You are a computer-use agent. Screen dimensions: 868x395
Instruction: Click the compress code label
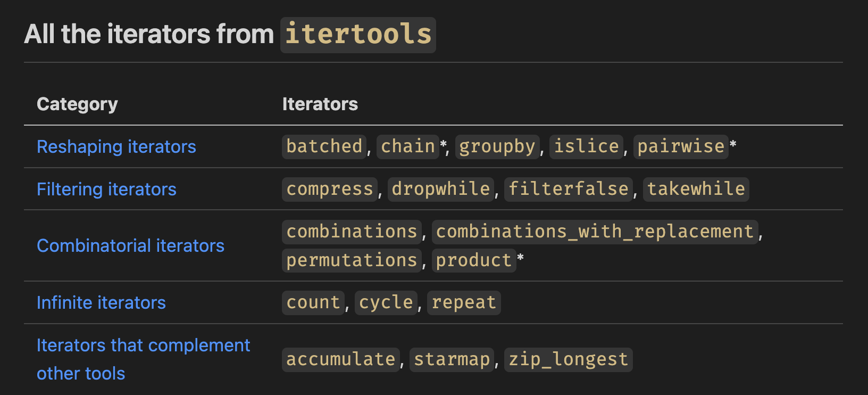[x=330, y=189]
